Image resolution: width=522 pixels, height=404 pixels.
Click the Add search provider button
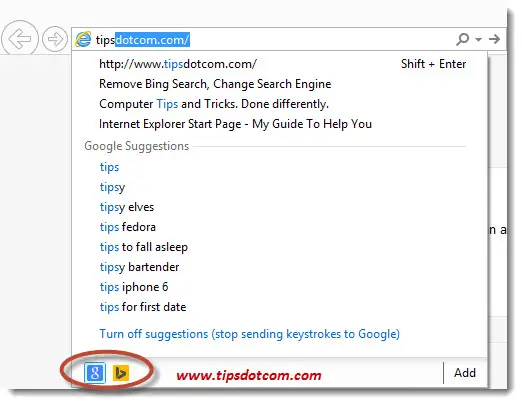click(x=465, y=373)
